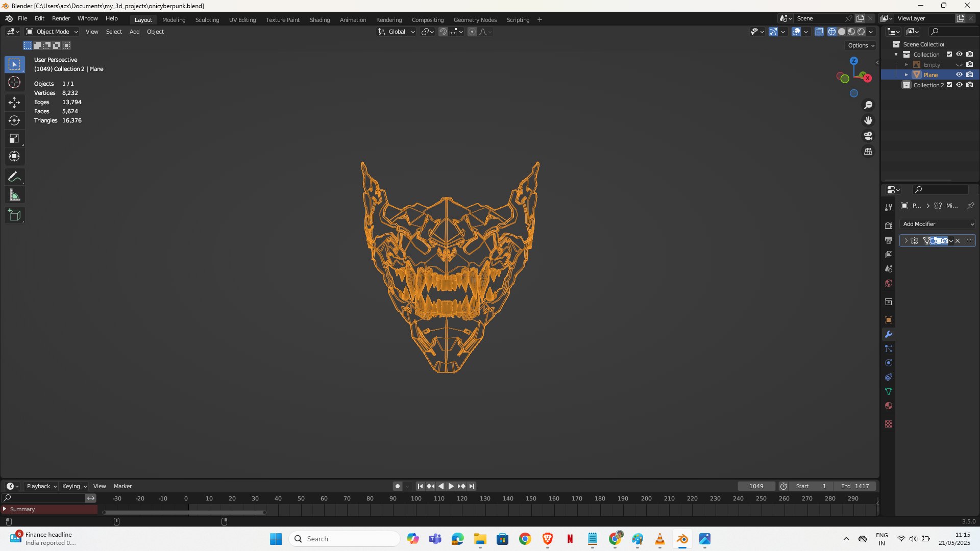Click the viewport zoom magnifier icon
Image resolution: width=980 pixels, height=551 pixels.
point(868,105)
